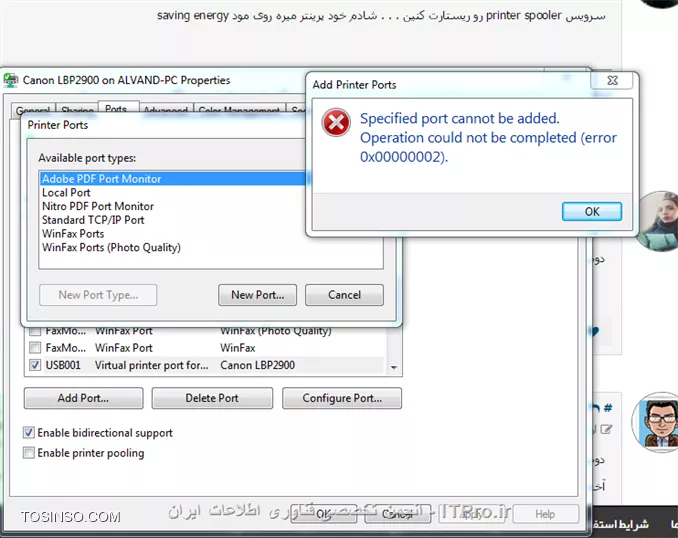Toggle Enable bidirectional support checkbox
The height and width of the screenshot is (538, 678).
[29, 432]
